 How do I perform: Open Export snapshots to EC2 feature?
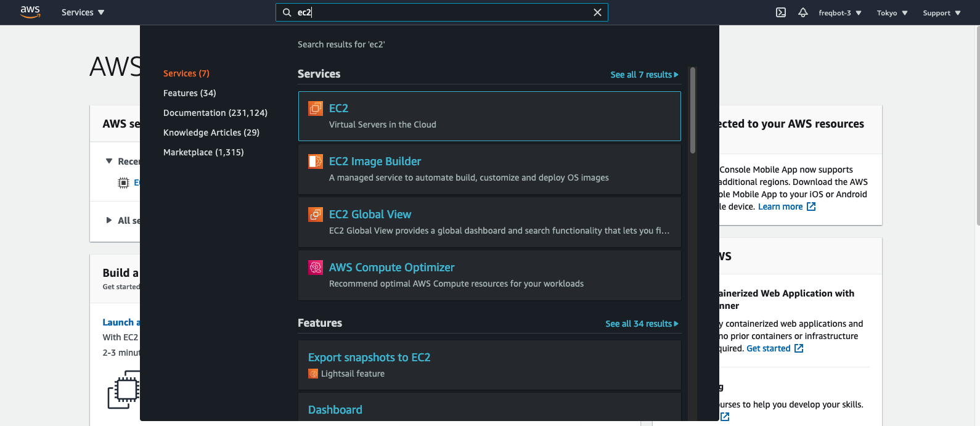369,358
